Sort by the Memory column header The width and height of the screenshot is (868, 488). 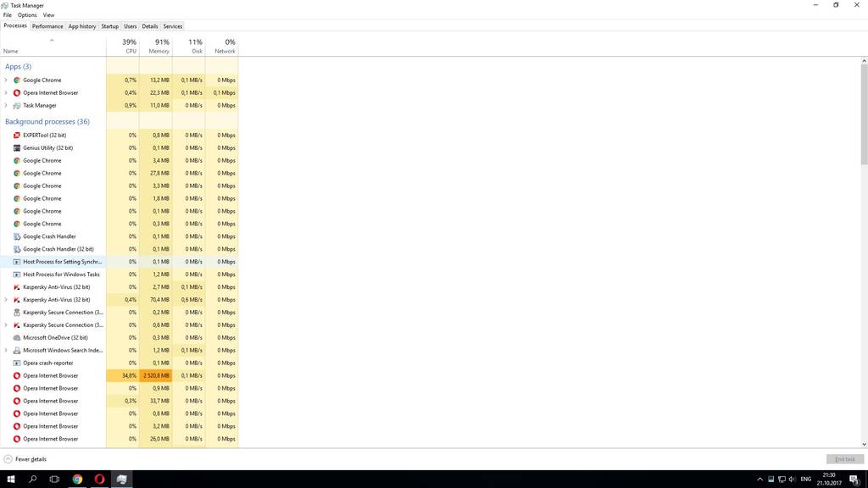pyautogui.click(x=156, y=46)
